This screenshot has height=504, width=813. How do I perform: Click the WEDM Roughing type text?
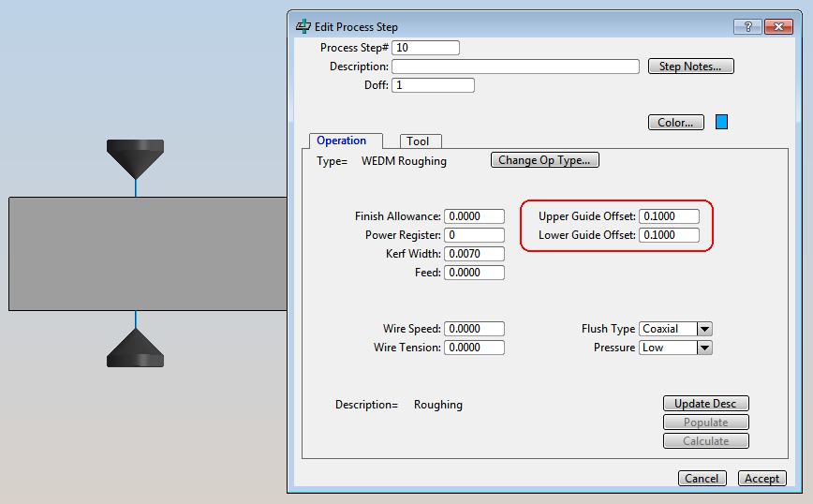coord(404,161)
